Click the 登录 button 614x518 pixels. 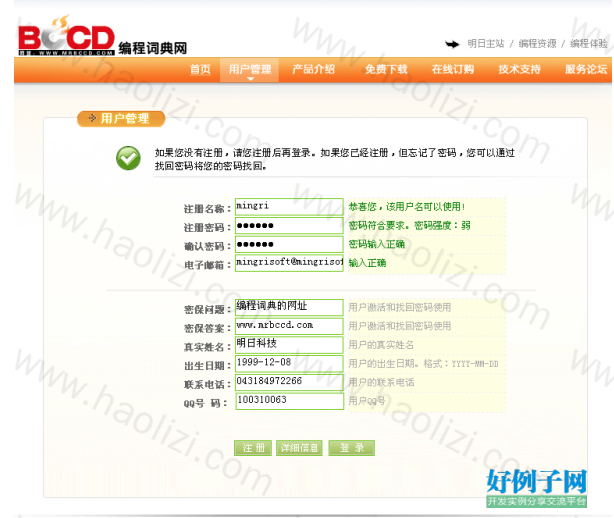point(352,448)
